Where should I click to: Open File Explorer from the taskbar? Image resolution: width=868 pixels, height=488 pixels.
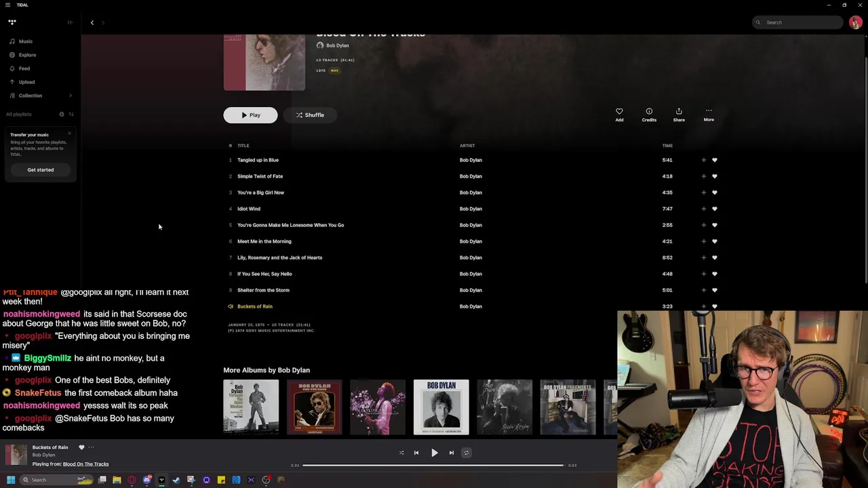117,480
